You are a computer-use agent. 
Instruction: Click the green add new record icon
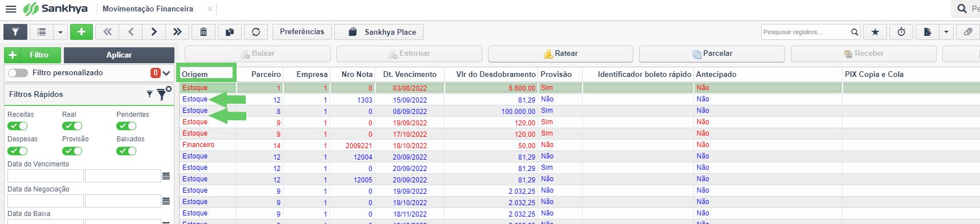pyautogui.click(x=82, y=32)
